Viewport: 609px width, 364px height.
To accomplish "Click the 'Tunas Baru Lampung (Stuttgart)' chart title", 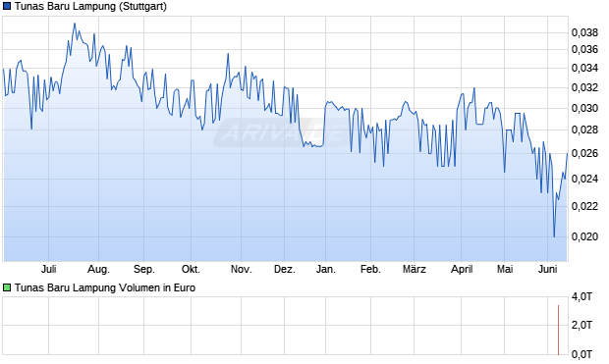I will click(90, 7).
